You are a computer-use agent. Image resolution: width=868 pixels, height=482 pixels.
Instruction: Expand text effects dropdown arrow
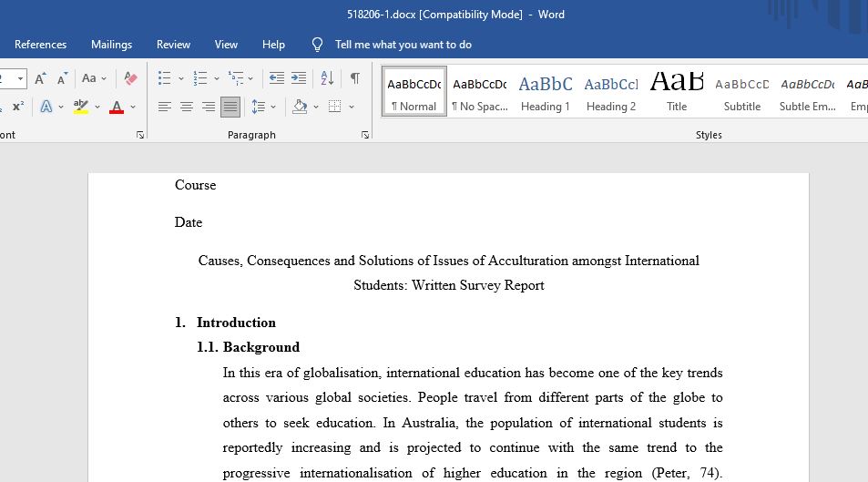61,107
